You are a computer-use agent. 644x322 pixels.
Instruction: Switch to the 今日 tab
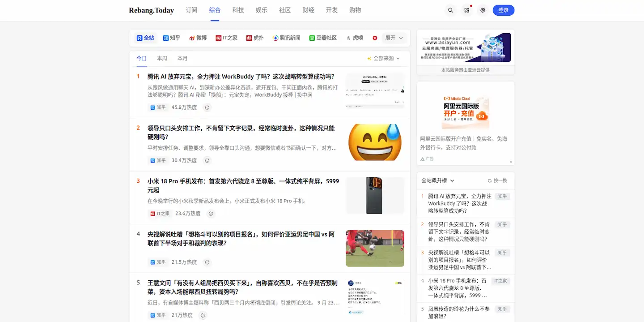click(142, 58)
